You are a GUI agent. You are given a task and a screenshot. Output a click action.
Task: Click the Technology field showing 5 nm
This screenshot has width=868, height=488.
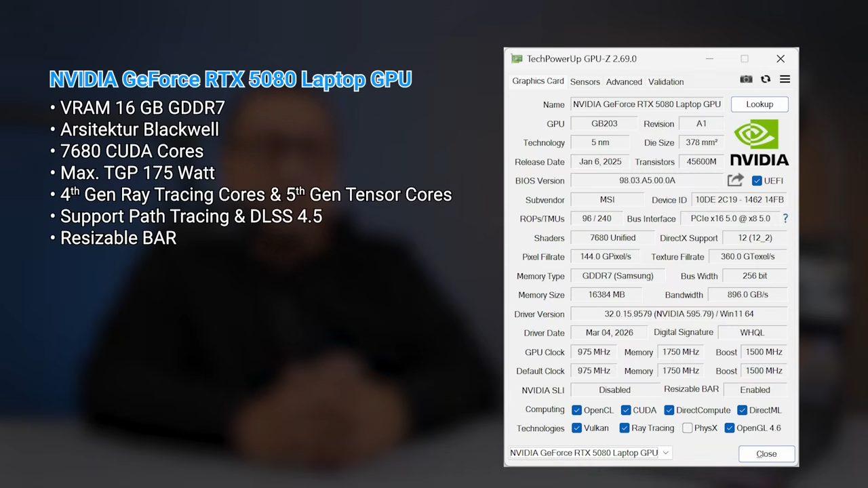pos(600,142)
